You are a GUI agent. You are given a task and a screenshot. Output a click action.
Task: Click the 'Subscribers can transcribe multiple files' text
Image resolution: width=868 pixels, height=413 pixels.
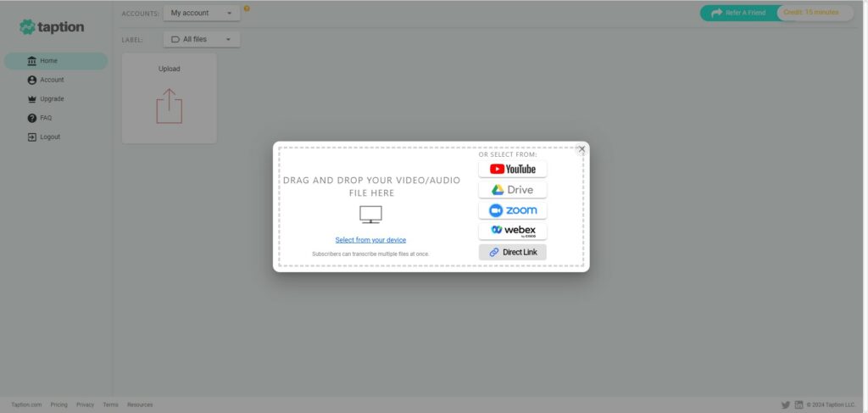click(x=370, y=254)
